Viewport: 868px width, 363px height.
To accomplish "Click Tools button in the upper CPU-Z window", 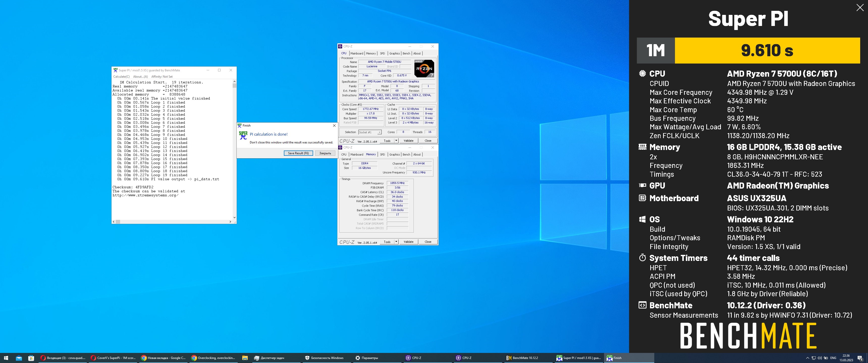I will (387, 141).
